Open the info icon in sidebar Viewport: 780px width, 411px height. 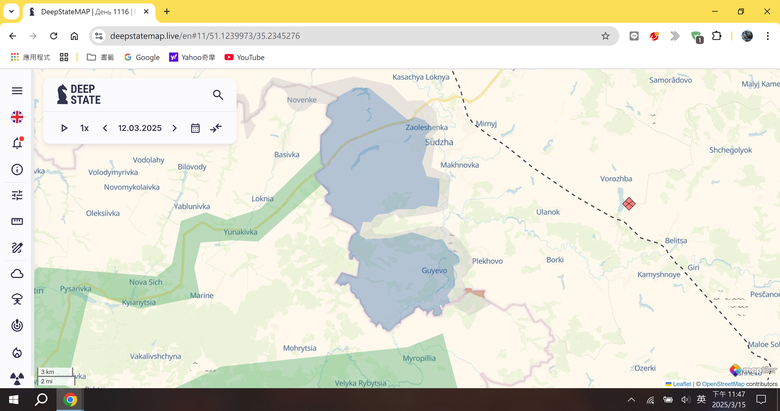pyautogui.click(x=17, y=170)
